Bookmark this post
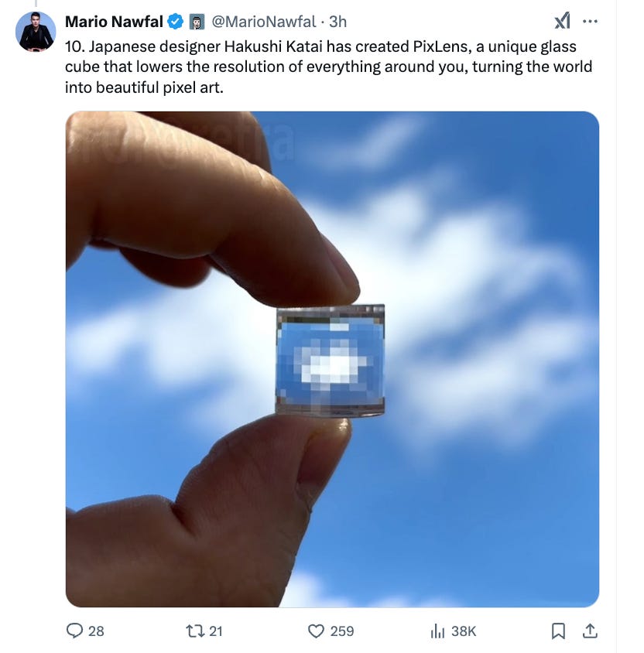The height and width of the screenshot is (653, 644). [x=558, y=631]
